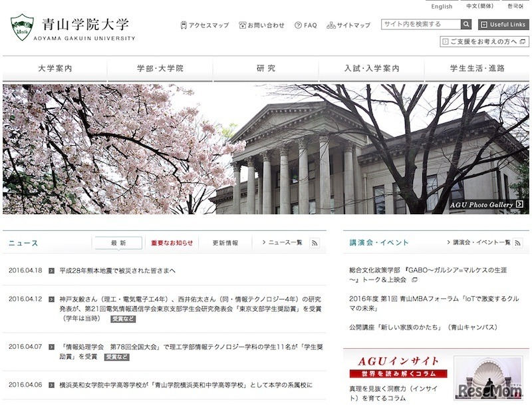Viewport: 532px width, 406px height.
Task: Click the news RSS feed icon
Action: click(315, 243)
